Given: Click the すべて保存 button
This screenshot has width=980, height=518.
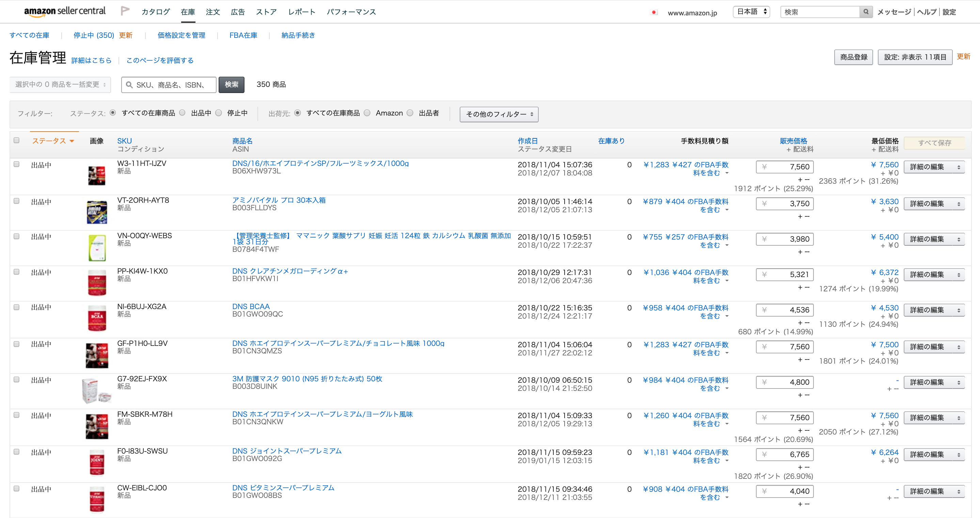Looking at the screenshot, I should point(934,143).
